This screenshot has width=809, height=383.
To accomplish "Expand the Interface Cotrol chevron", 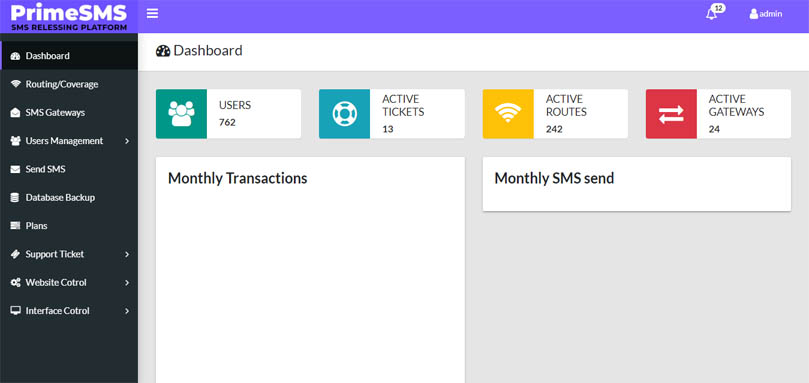I will [x=127, y=311].
